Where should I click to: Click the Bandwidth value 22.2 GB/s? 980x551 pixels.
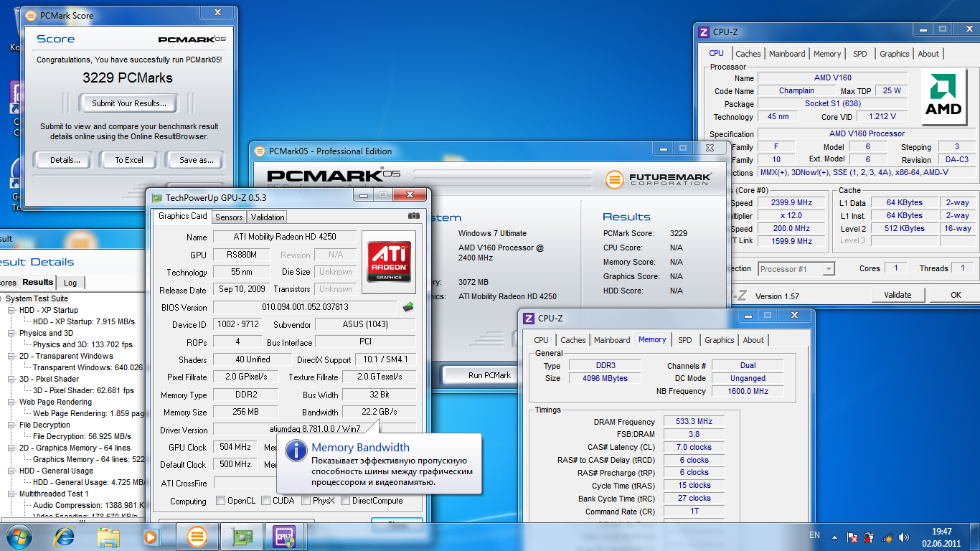pos(380,413)
